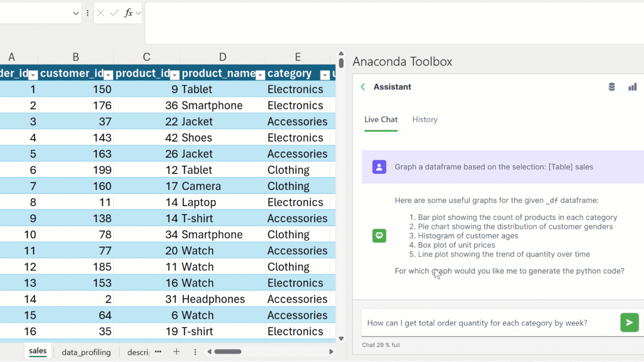This screenshot has width=644, height=362.
Task: Open the customer_id column filter dropdown
Action: pyautogui.click(x=108, y=75)
